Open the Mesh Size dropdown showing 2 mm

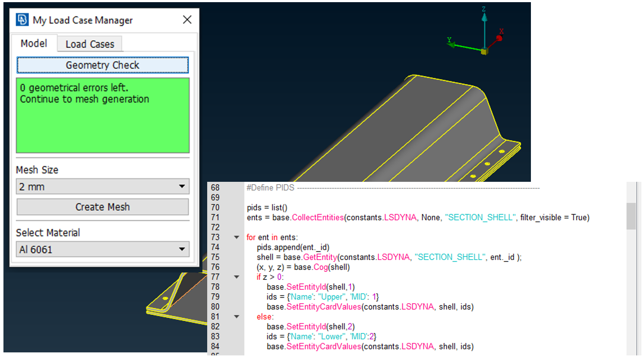click(x=103, y=187)
